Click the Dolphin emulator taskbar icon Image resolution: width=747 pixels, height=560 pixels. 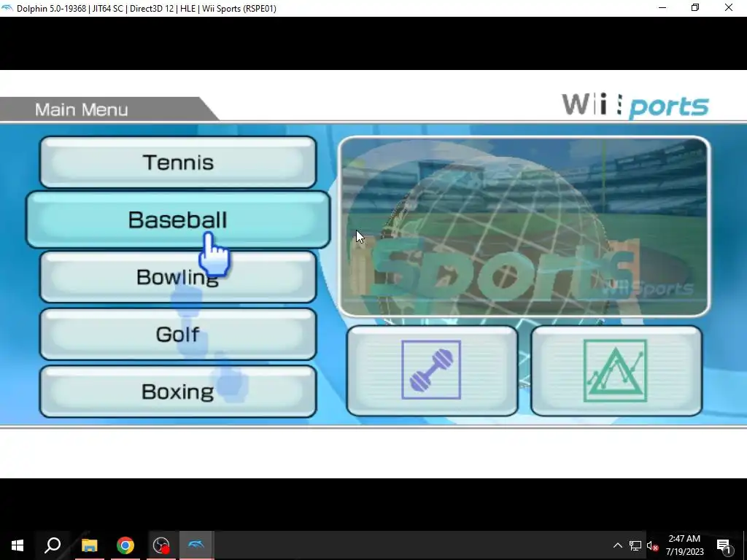click(x=196, y=545)
